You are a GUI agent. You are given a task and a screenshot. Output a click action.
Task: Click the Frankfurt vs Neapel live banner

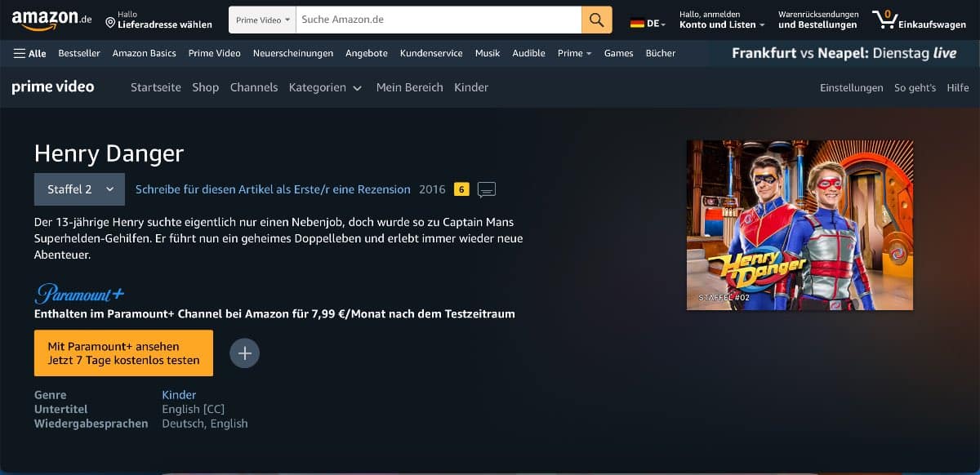(x=844, y=53)
